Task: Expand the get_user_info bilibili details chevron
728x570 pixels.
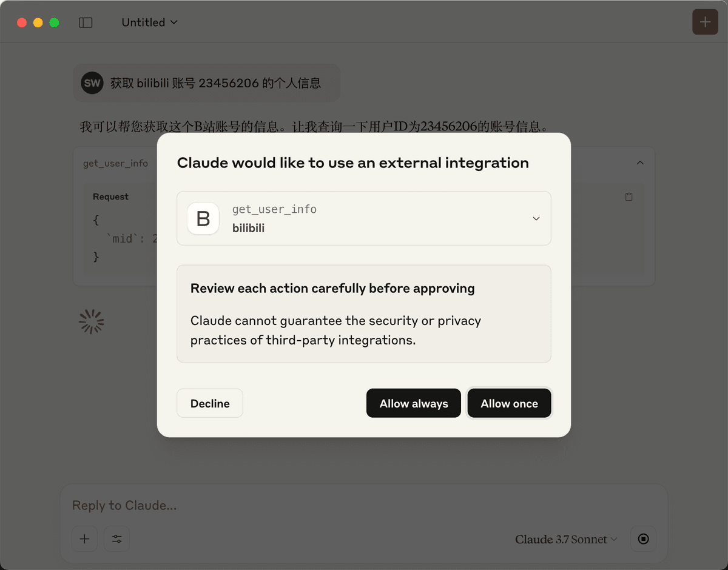Action: (x=536, y=218)
